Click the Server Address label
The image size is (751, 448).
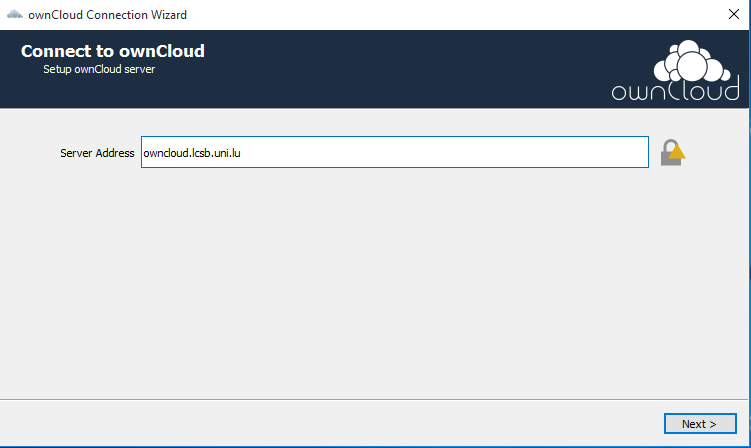97,153
